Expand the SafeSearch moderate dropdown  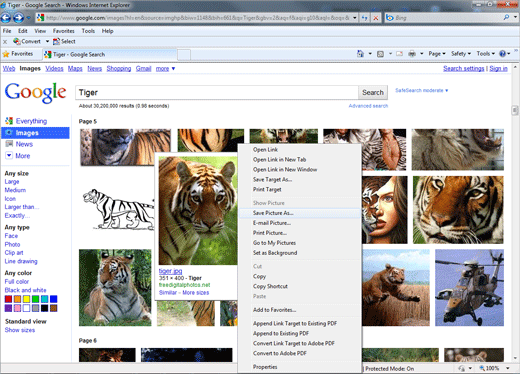coord(422,90)
